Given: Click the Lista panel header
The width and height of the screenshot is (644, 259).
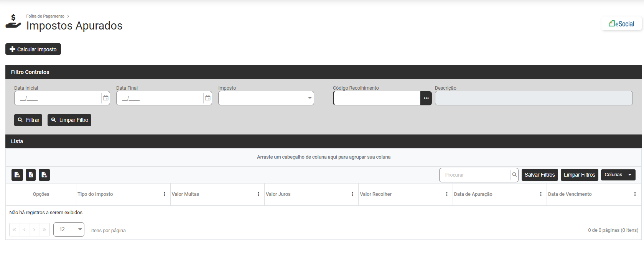Looking at the screenshot, I should coord(323,141).
